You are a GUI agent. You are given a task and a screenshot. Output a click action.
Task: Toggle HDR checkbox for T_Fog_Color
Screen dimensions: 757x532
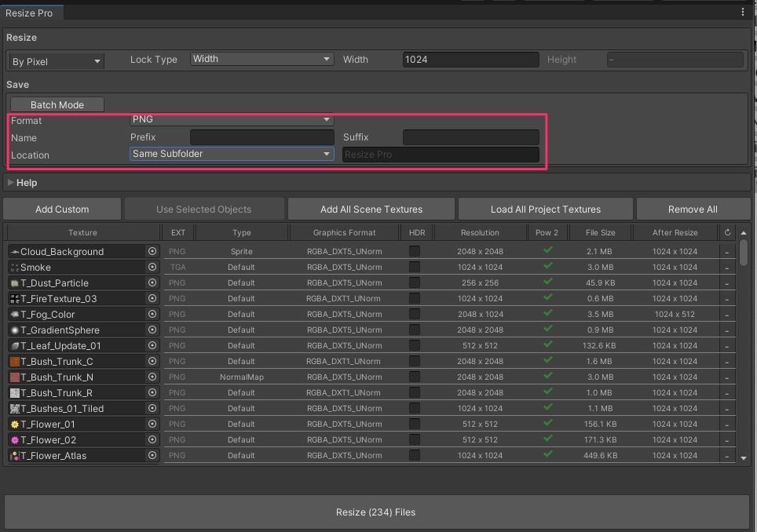click(x=414, y=314)
